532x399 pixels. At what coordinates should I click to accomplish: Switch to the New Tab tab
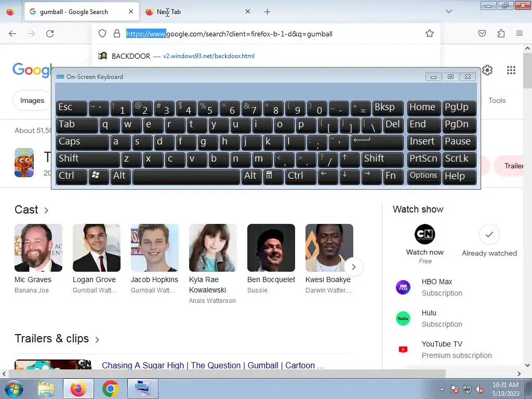198,12
